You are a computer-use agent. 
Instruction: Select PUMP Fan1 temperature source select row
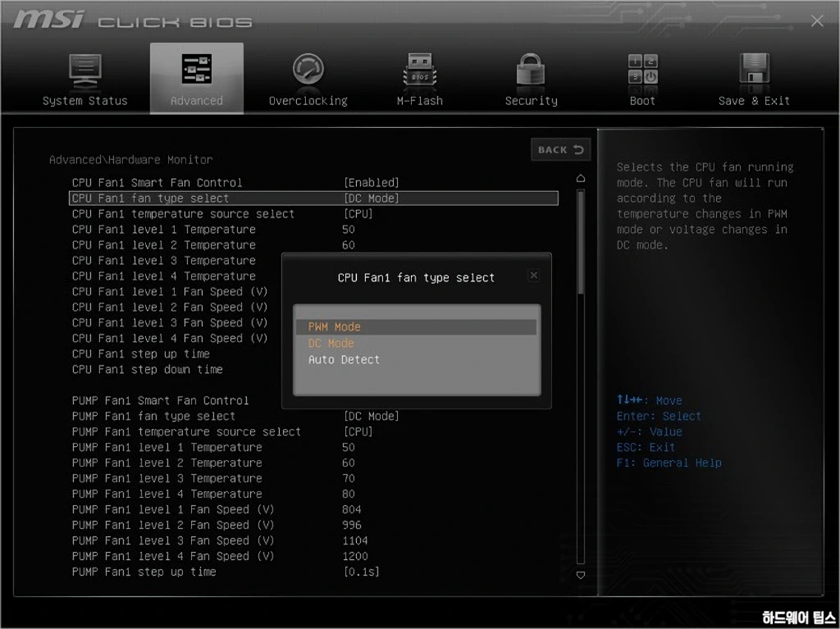coord(315,431)
